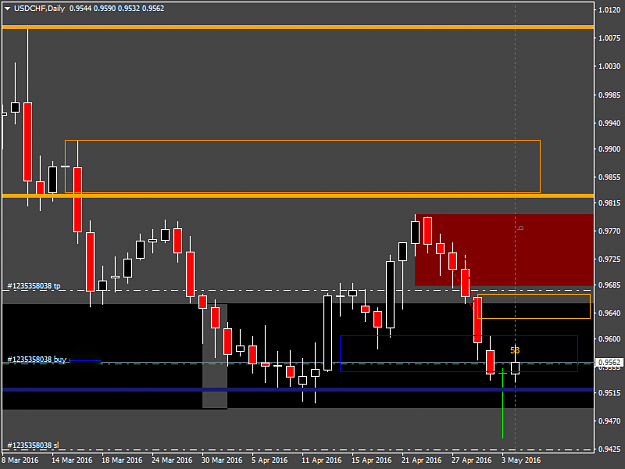Click the 21 Apr 2016 date label
The image size is (625, 469).
(x=422, y=460)
